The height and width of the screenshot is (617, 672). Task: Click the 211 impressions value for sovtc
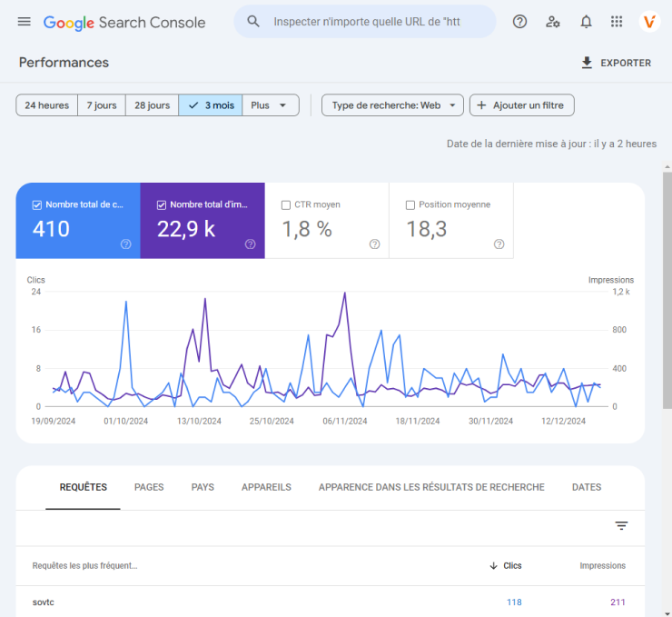point(618,602)
